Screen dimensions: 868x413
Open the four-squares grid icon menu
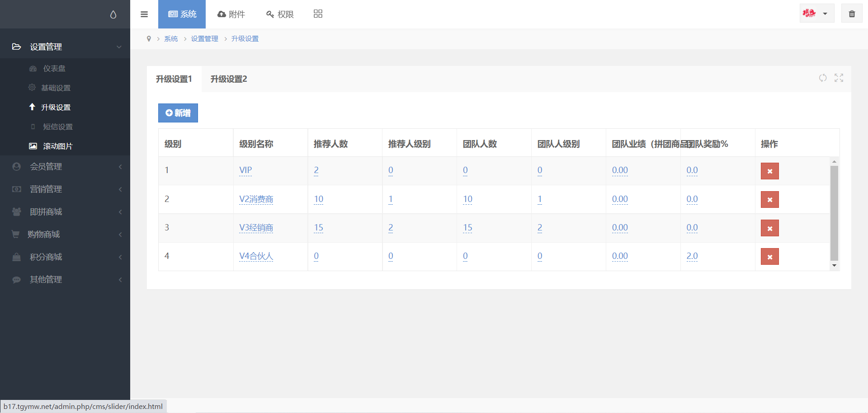[x=318, y=14]
